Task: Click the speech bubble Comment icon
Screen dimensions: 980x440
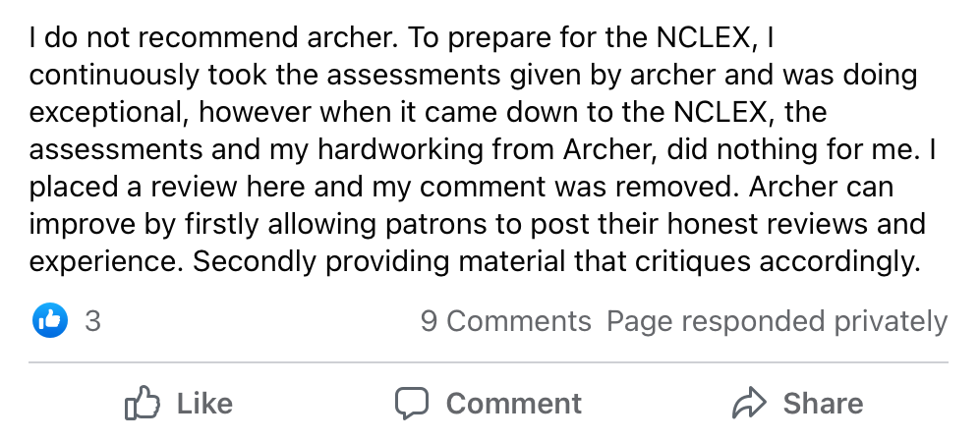Action: coord(412,404)
